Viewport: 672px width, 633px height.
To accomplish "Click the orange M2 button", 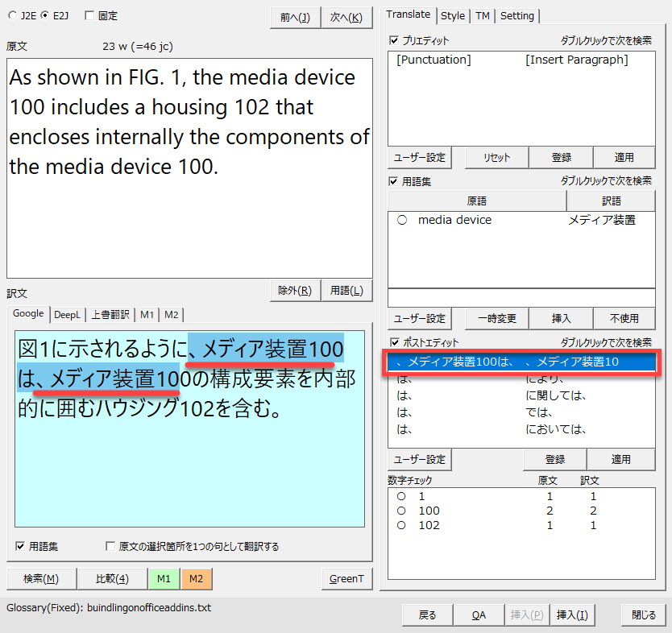I will [x=196, y=578].
